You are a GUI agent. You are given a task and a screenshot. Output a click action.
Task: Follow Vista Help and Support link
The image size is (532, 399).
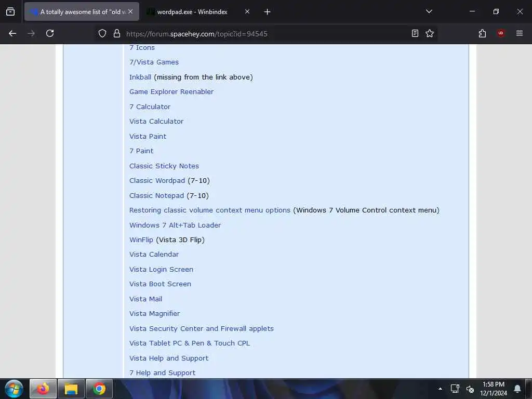click(x=169, y=358)
